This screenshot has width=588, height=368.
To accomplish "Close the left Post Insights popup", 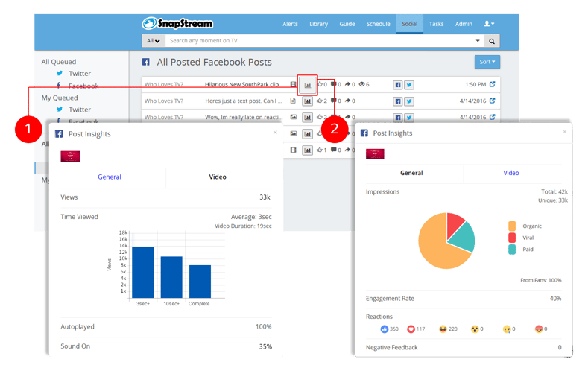I will 275,133.
